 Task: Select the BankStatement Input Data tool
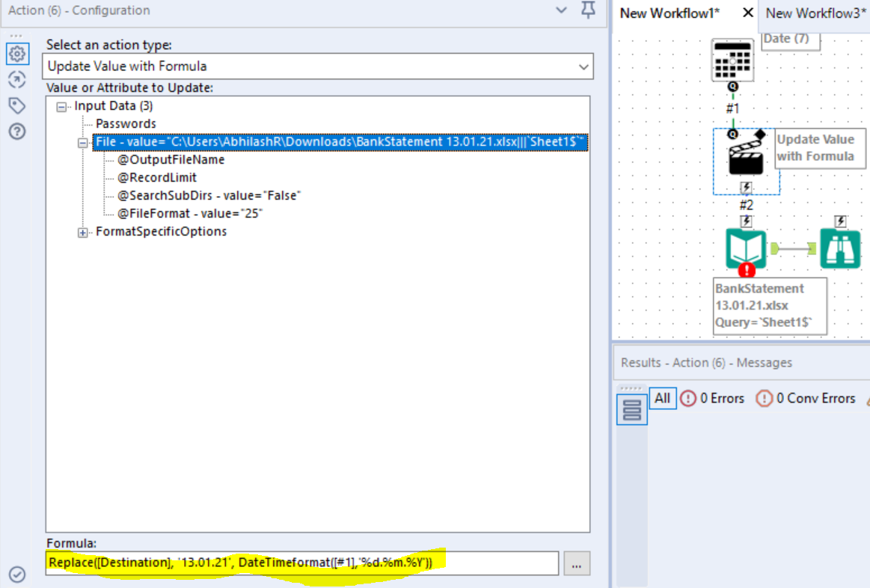point(745,247)
